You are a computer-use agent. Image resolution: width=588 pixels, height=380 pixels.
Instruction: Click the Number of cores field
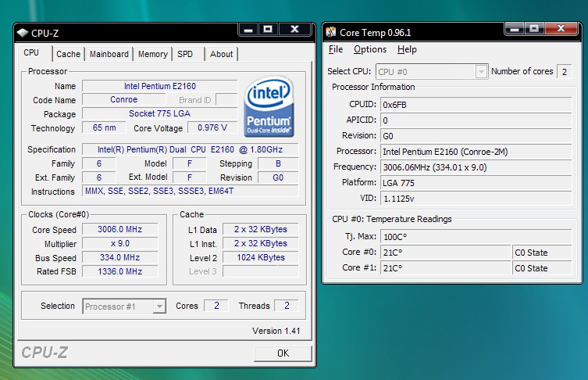pos(565,72)
